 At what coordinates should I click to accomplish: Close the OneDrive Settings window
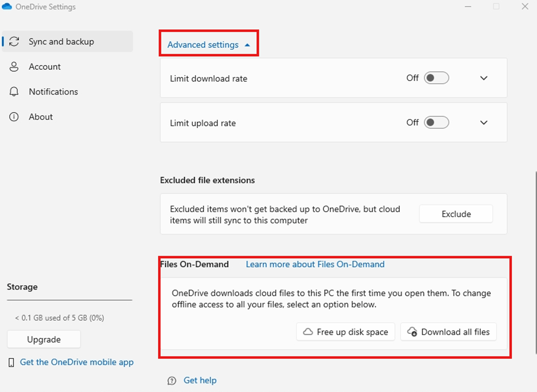click(525, 6)
